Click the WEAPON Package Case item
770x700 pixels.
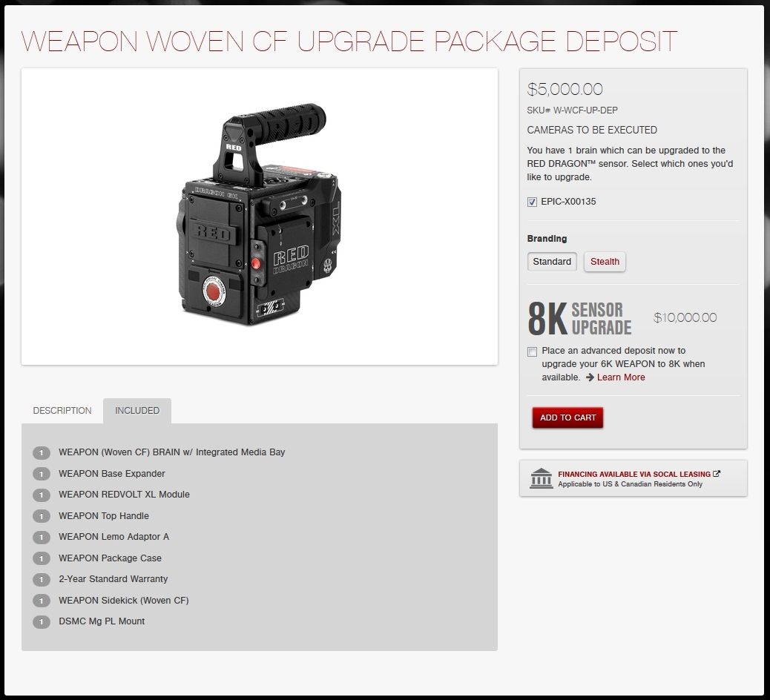pos(110,558)
